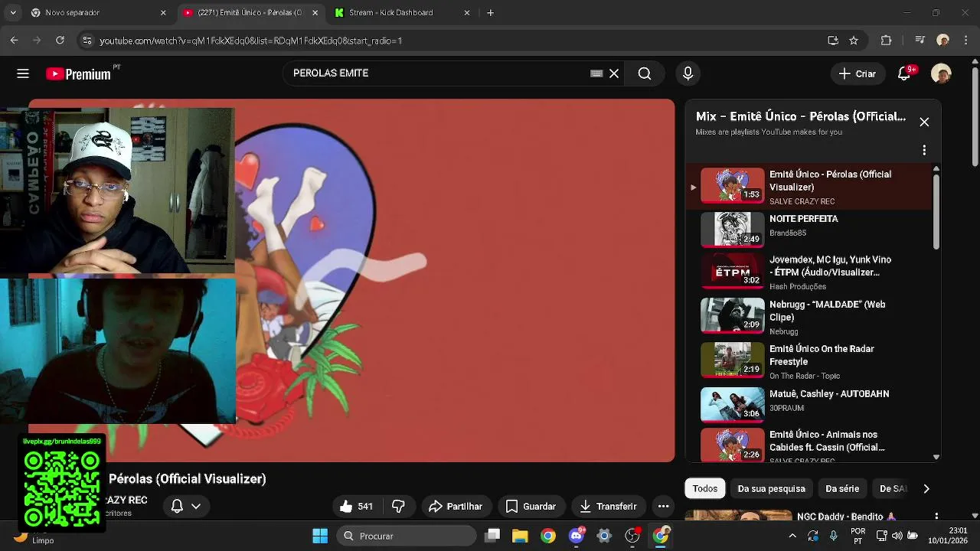Start voice search with microphone icon
Screen dimensions: 980x551
[688, 73]
